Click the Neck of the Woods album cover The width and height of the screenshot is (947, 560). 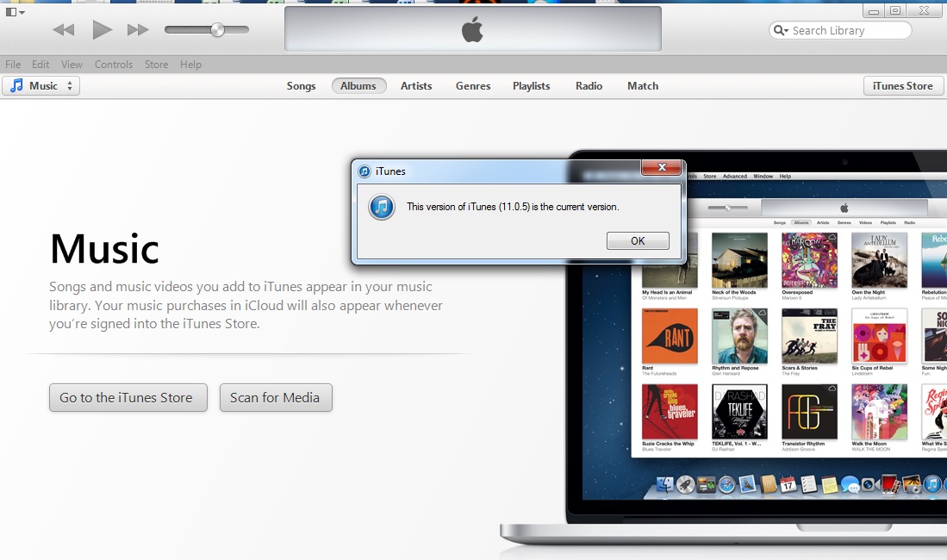(740, 260)
